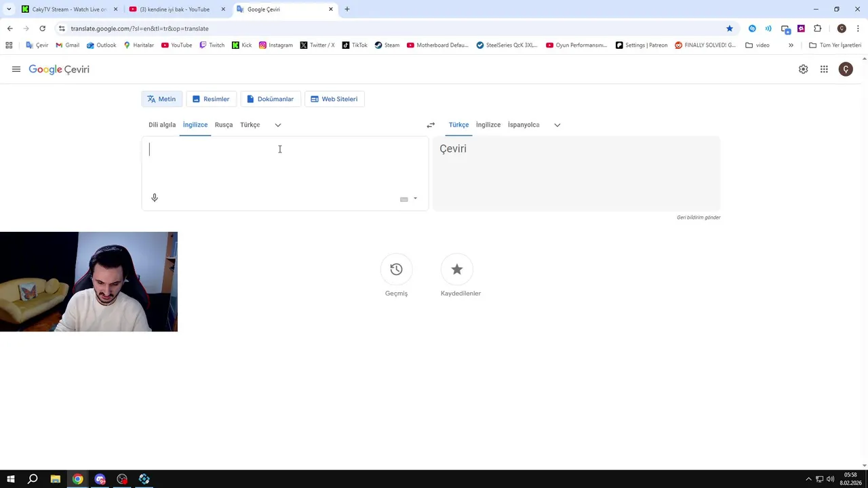The height and width of the screenshot is (488, 868).
Task: Open the Çevir bookmark
Action: (37, 45)
